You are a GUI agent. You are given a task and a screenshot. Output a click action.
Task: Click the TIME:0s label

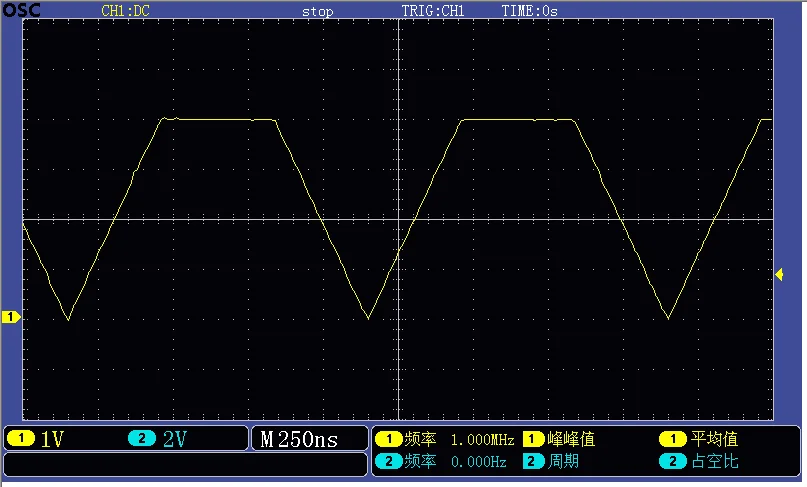pyautogui.click(x=530, y=11)
